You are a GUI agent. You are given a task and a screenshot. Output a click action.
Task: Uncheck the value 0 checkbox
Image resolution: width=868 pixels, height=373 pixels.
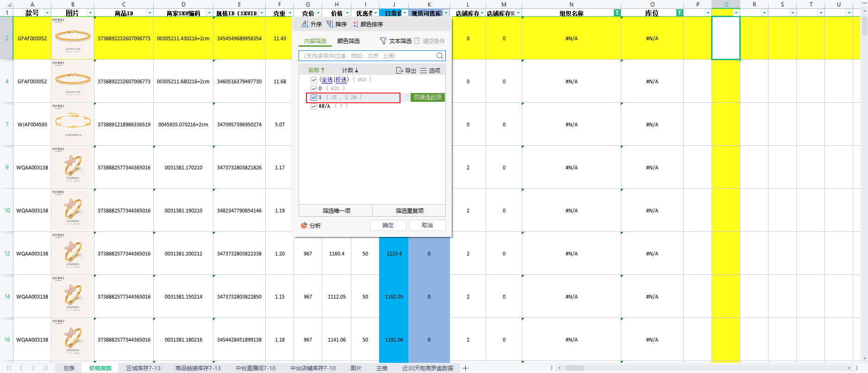(x=314, y=88)
